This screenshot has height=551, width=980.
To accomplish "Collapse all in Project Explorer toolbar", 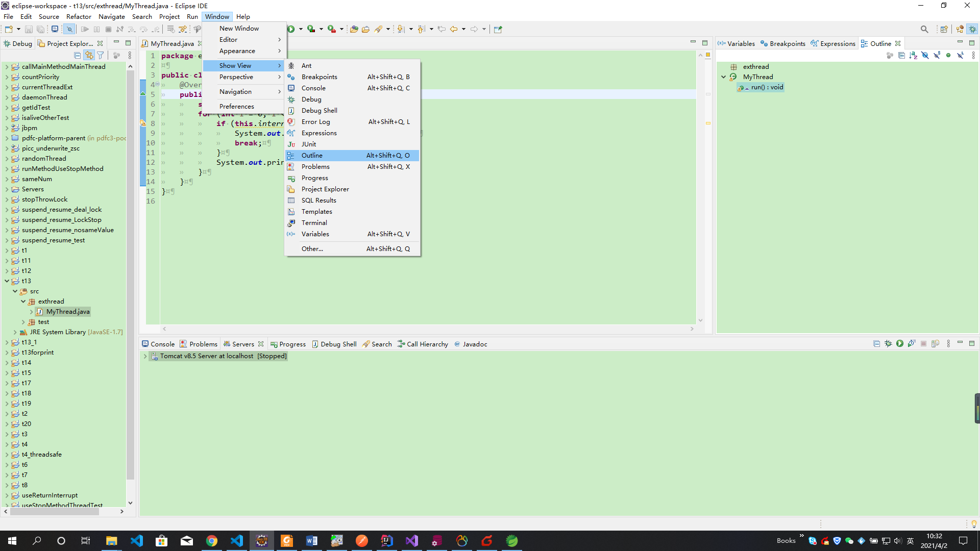I will point(77,55).
